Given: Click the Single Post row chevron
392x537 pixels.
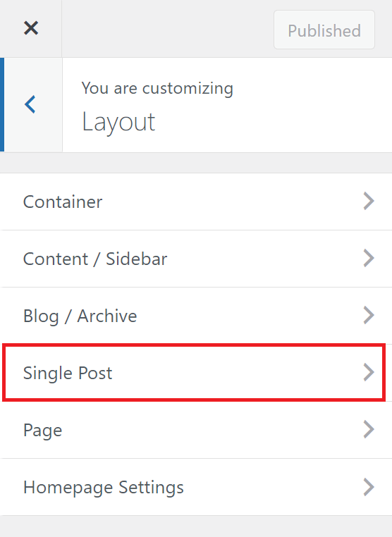Looking at the screenshot, I should (x=369, y=372).
